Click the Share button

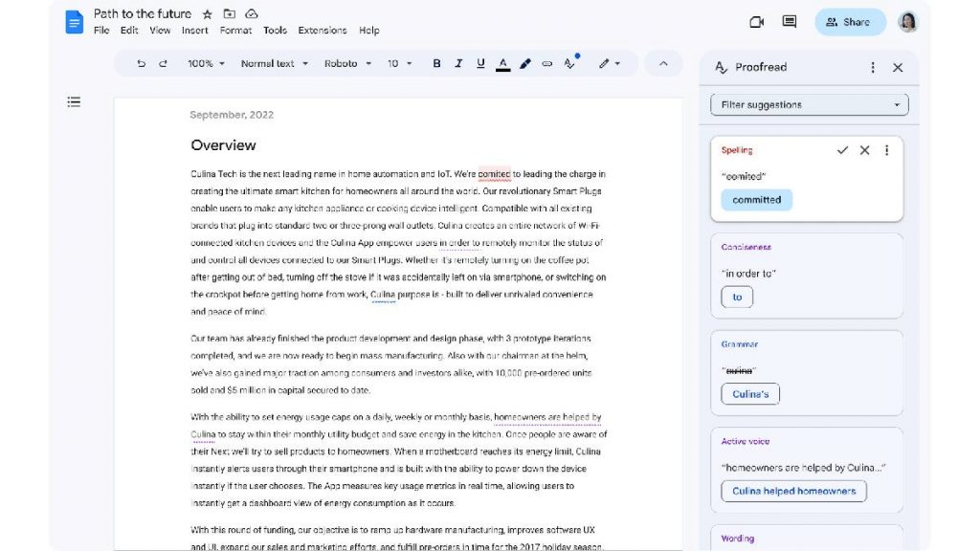[849, 21]
